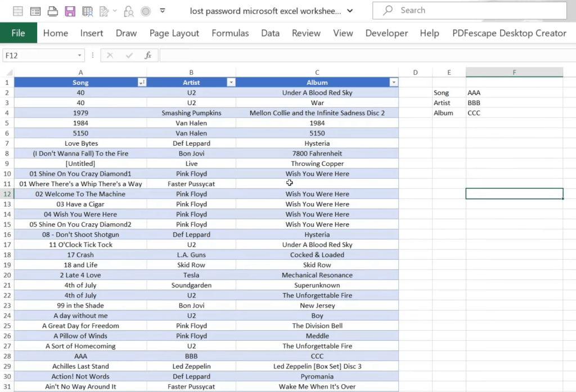Customize Quick Access Toolbar dropdown arrow
Screen dimensions: 576x392
[163, 11]
